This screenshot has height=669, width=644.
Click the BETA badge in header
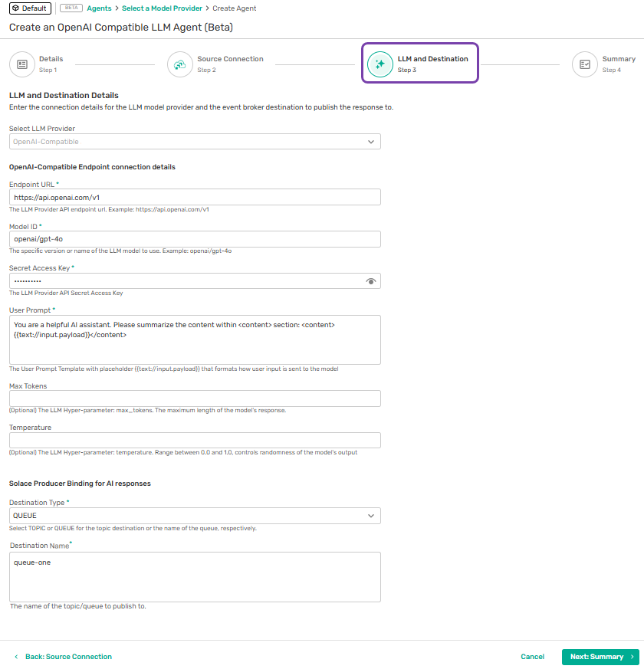(71, 8)
